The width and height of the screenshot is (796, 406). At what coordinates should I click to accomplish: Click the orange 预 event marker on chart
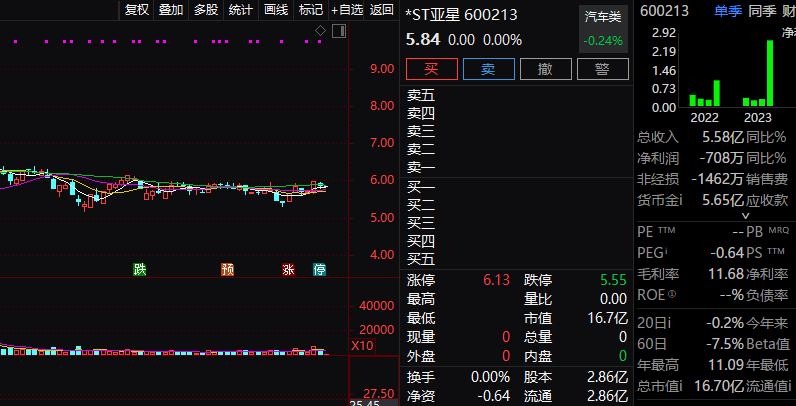coord(227,269)
